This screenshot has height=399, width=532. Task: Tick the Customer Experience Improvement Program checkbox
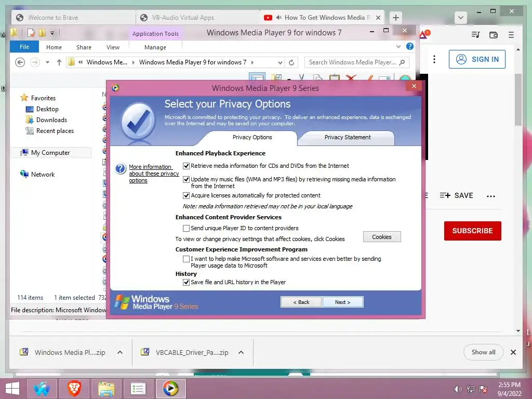[x=186, y=259]
